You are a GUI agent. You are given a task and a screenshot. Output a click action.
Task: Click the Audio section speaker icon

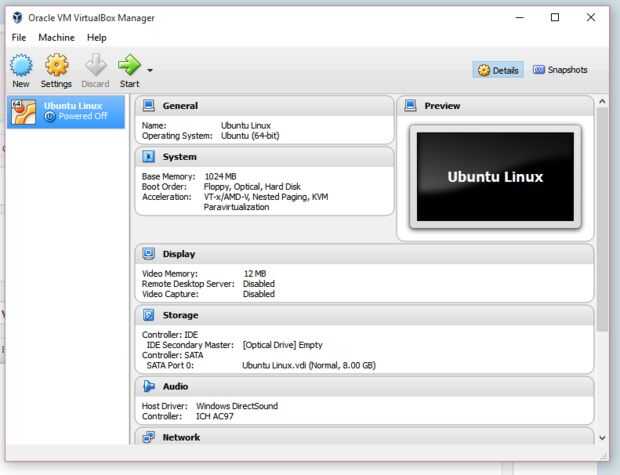[x=149, y=386]
